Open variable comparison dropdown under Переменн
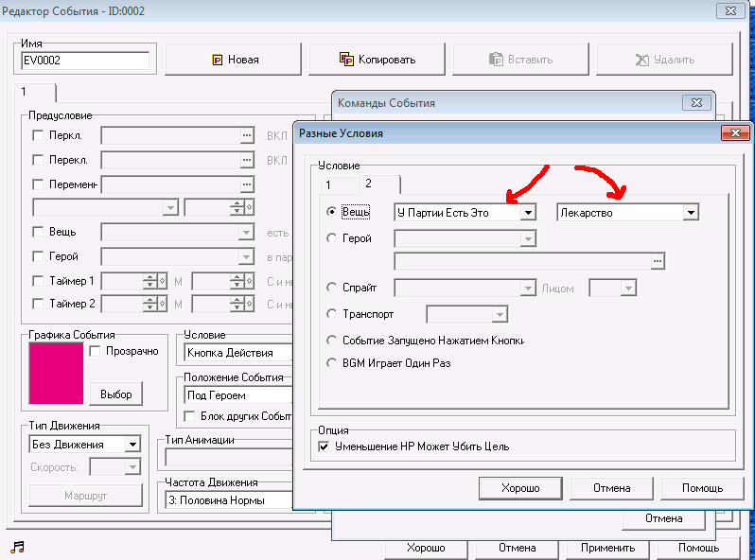755x560 pixels. coord(105,207)
